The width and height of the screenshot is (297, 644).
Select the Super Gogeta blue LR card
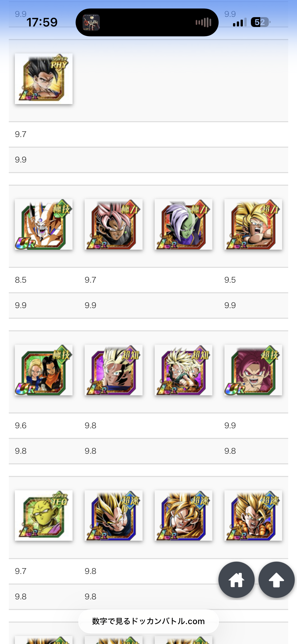tap(253, 516)
